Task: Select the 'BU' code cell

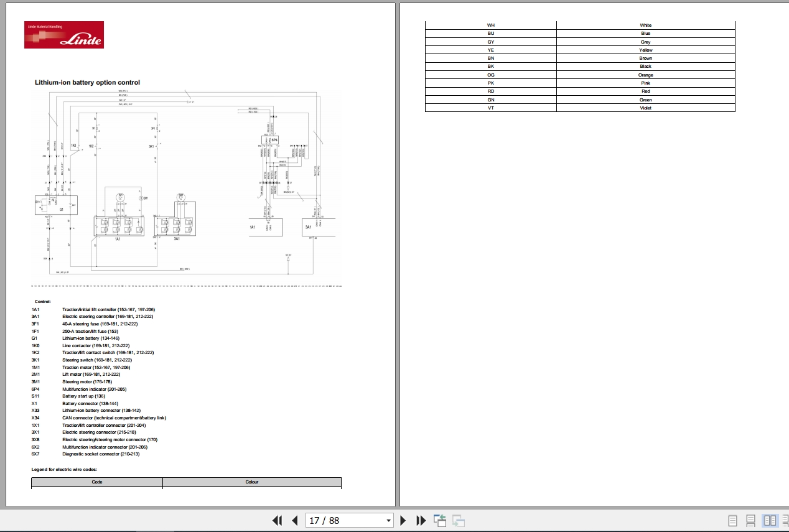Action: pyautogui.click(x=491, y=34)
